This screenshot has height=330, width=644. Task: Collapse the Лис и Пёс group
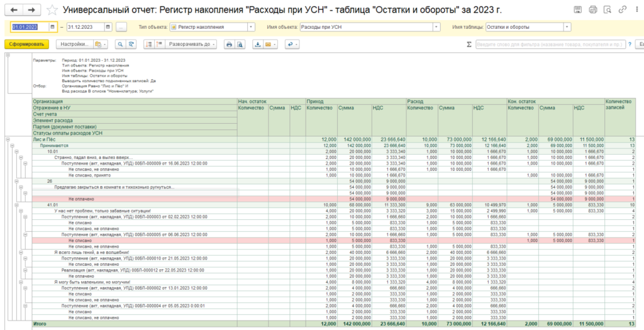click(x=8, y=140)
